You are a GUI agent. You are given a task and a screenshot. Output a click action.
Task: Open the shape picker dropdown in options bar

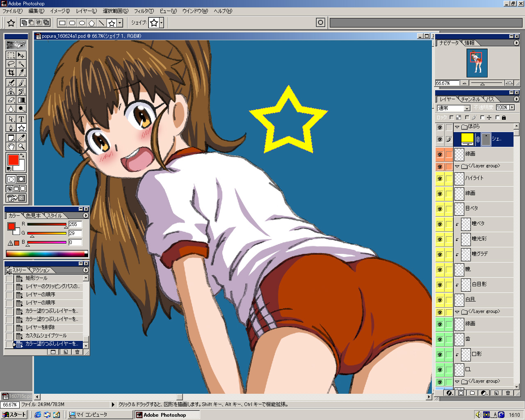[162, 23]
